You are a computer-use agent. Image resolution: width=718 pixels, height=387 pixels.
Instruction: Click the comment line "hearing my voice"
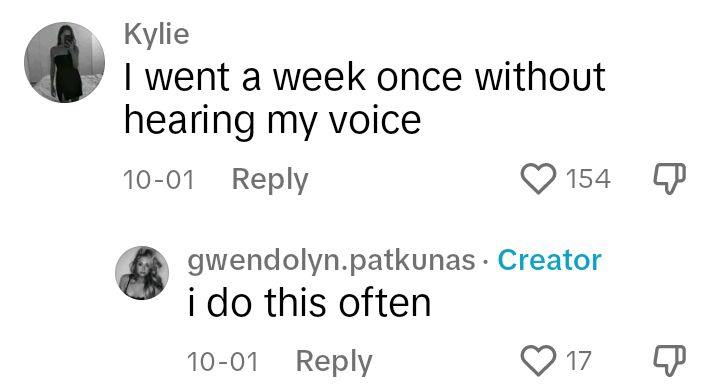272,121
